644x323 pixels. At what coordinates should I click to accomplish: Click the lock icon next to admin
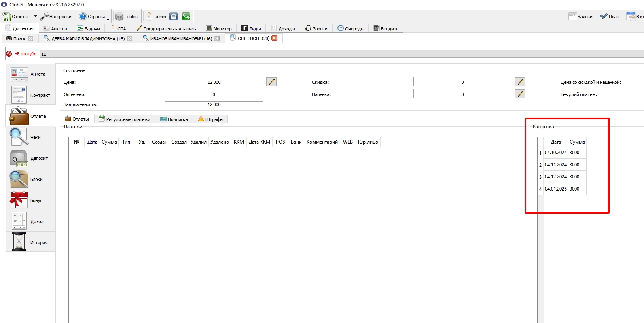click(174, 16)
